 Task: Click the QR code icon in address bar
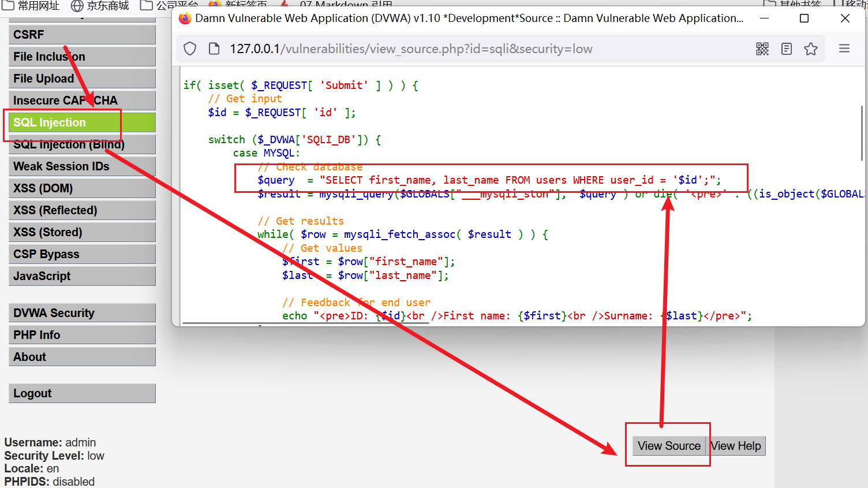(x=762, y=49)
